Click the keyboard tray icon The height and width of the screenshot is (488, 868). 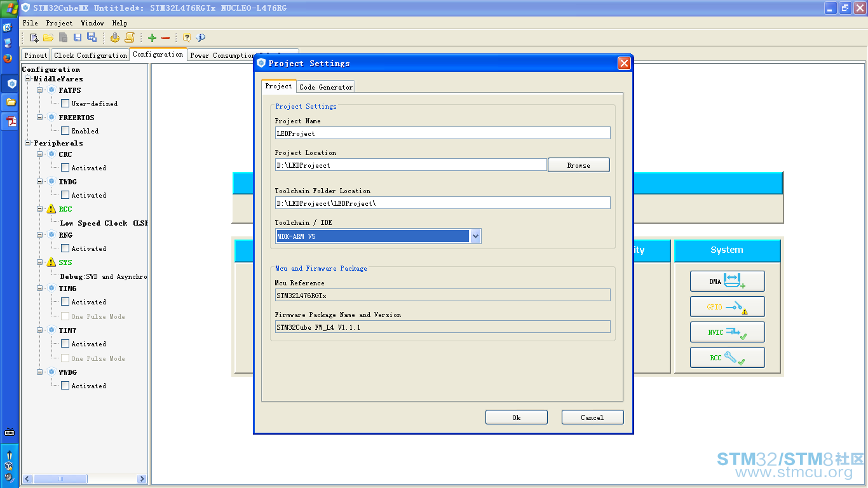10,432
